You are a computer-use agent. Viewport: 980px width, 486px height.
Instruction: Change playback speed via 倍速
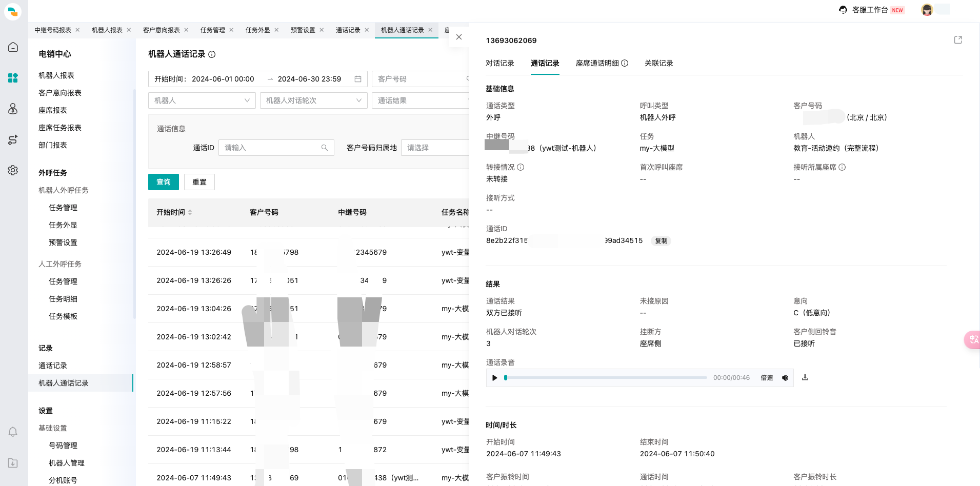767,378
